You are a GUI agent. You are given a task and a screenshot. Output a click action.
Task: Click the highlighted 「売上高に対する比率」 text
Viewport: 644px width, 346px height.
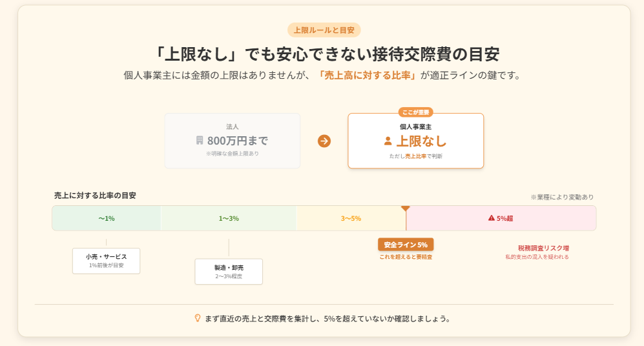368,75
